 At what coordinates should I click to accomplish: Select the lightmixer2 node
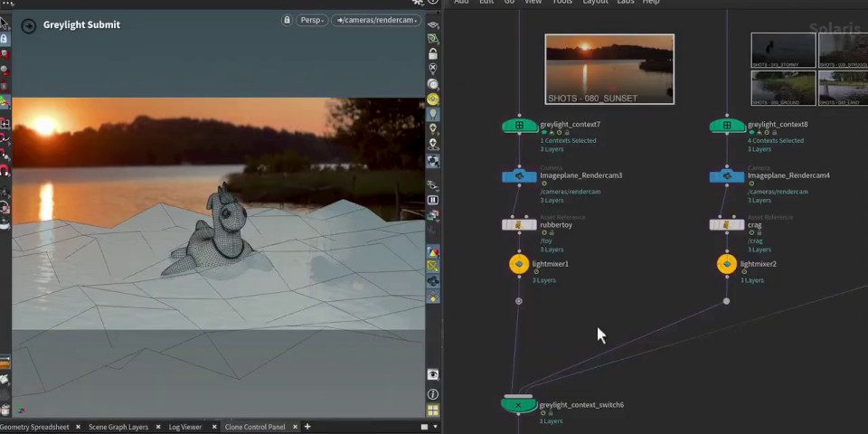click(727, 264)
